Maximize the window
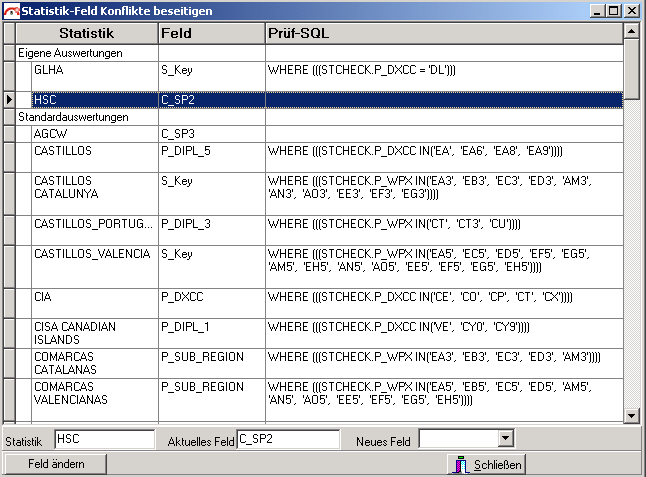646x477 pixels. coord(614,9)
